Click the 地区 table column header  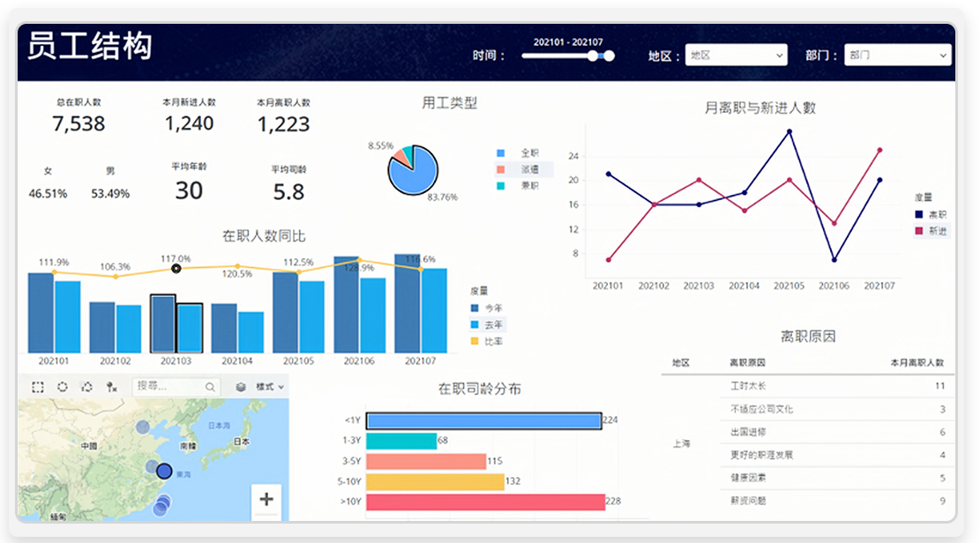681,362
